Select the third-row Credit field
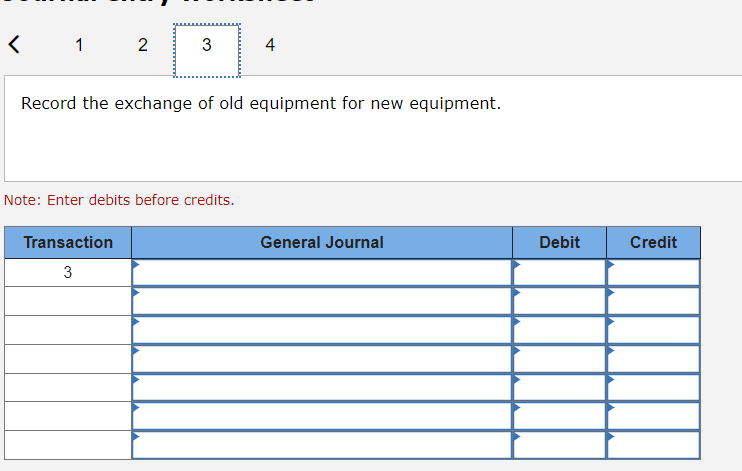Viewport: 742px width, 471px height. click(x=654, y=330)
